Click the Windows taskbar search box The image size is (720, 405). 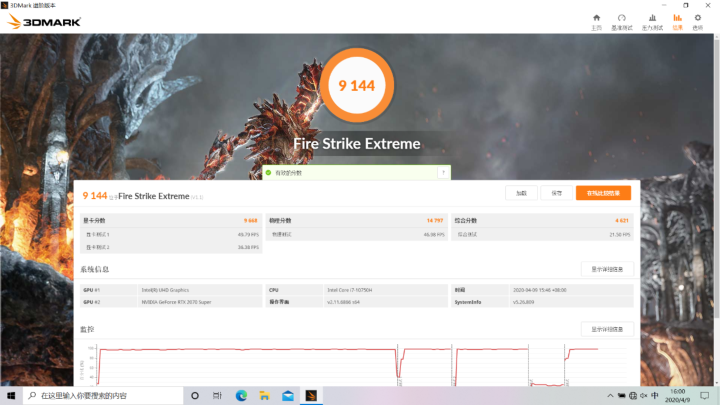[103, 395]
